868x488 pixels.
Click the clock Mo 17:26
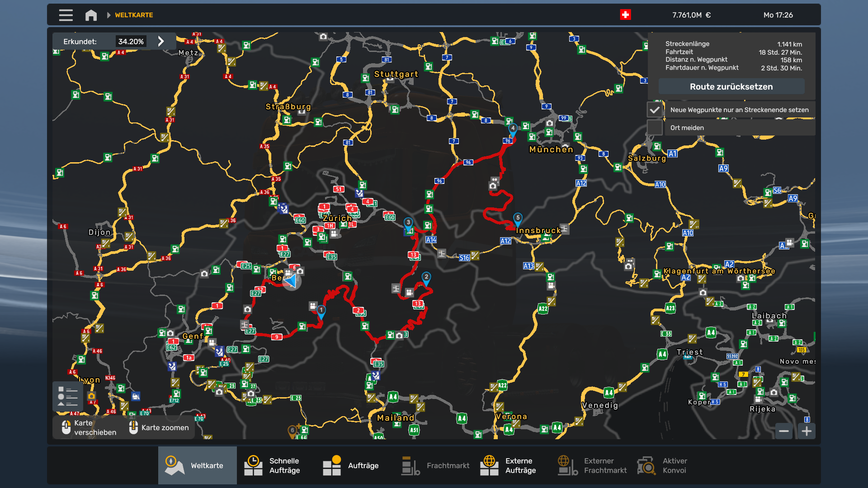(778, 15)
